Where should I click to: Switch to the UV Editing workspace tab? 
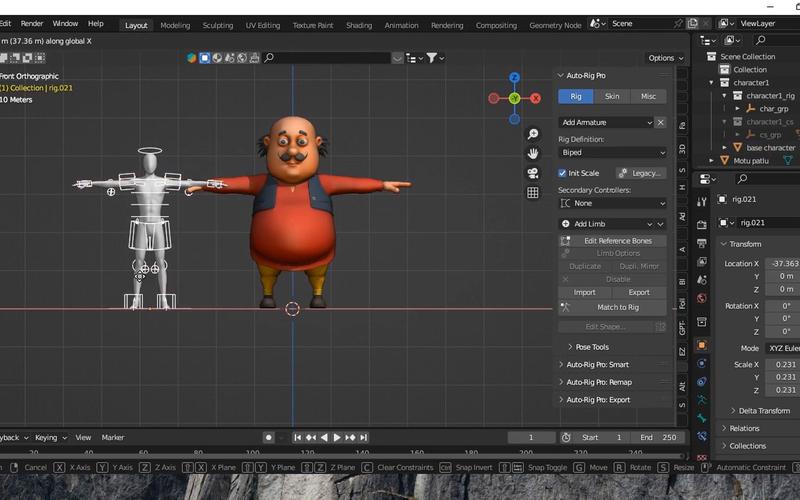click(x=263, y=25)
